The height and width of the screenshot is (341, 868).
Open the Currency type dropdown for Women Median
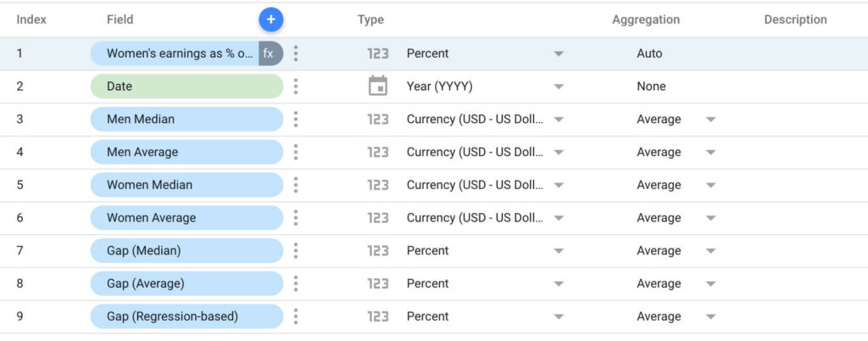tap(559, 185)
